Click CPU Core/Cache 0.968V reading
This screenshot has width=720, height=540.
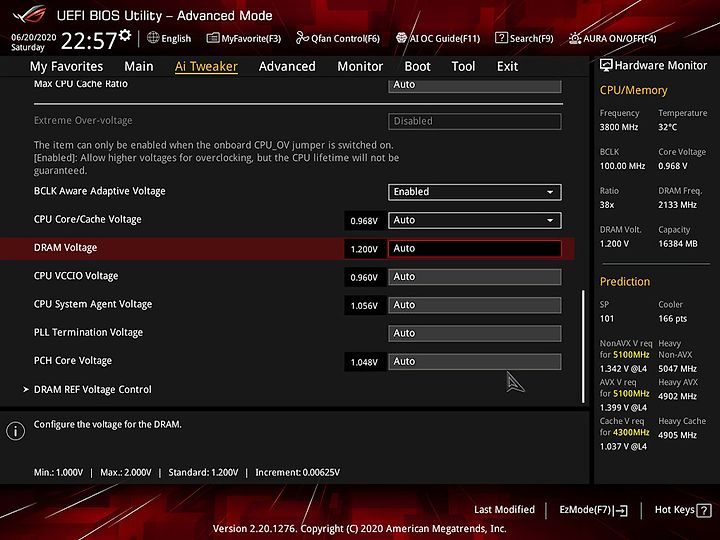point(364,221)
